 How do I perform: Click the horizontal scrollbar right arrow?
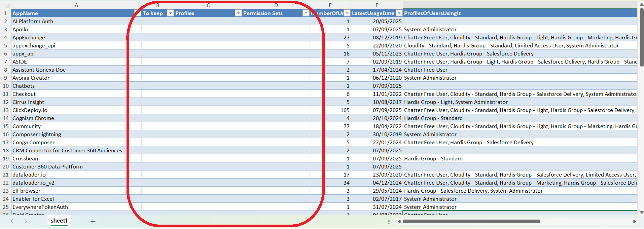tap(635, 221)
